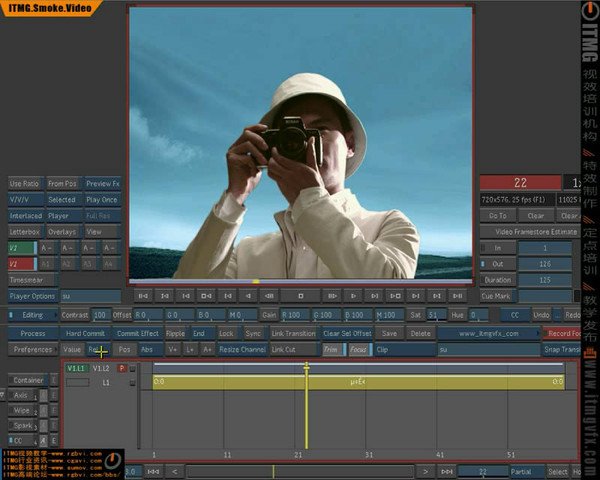Click the Clear Sel Offset button
This screenshot has width=600, height=480.
tap(347, 333)
